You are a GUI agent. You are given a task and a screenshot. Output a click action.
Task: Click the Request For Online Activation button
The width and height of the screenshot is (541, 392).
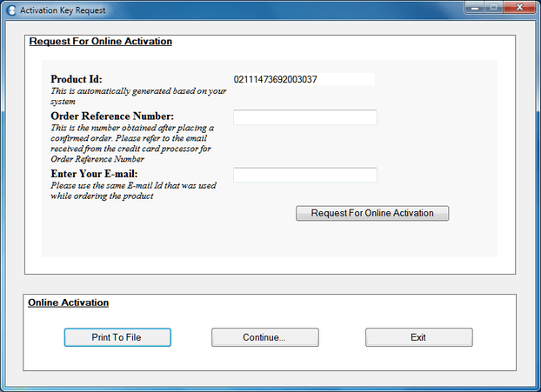point(372,213)
